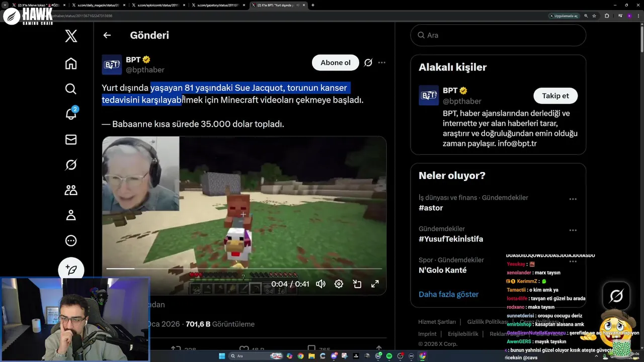Switch to the Merve tokaz tab
644x362 pixels.
tap(39, 5)
